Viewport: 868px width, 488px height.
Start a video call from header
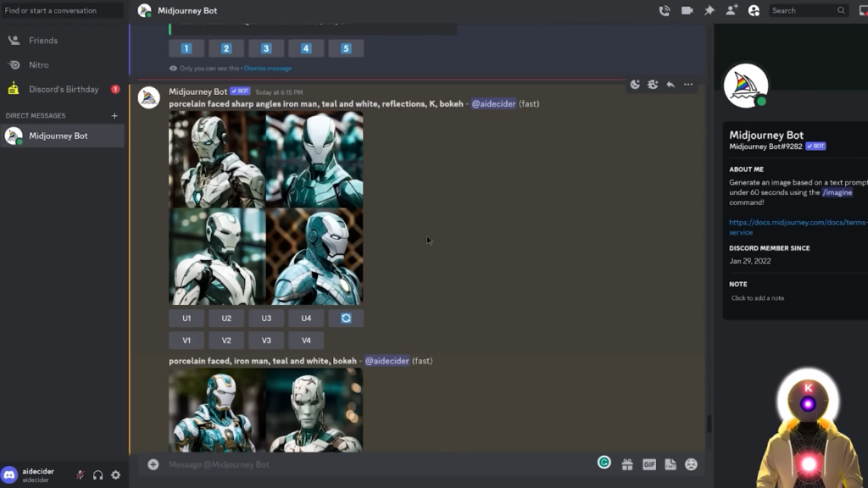(687, 11)
